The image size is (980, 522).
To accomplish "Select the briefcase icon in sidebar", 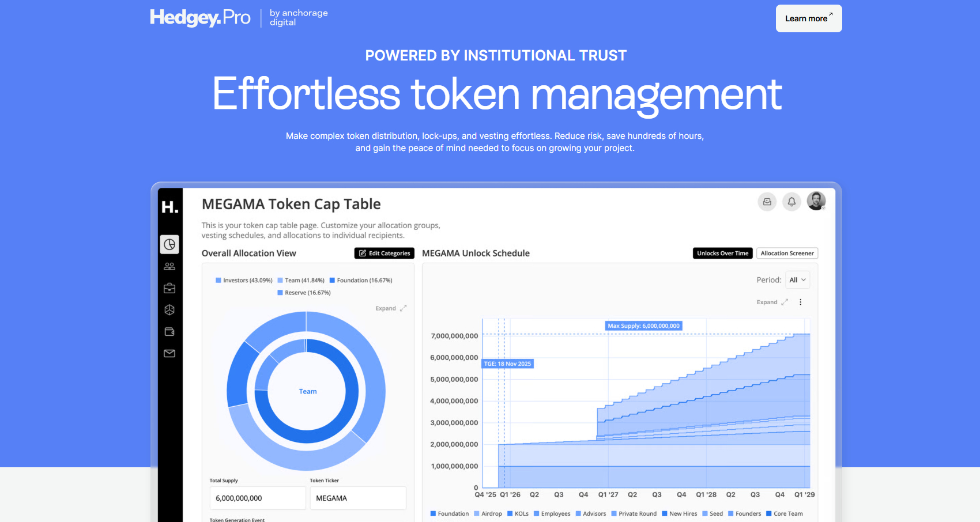I will [x=169, y=288].
